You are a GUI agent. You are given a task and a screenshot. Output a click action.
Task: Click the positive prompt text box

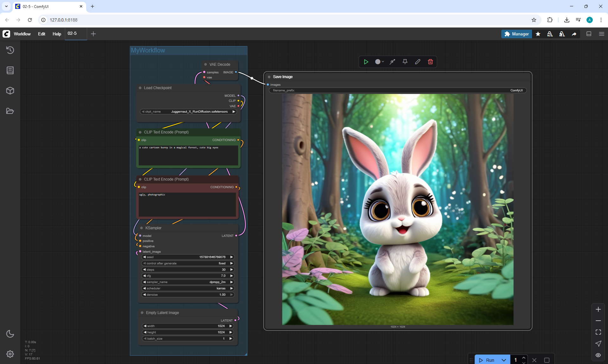(188, 156)
